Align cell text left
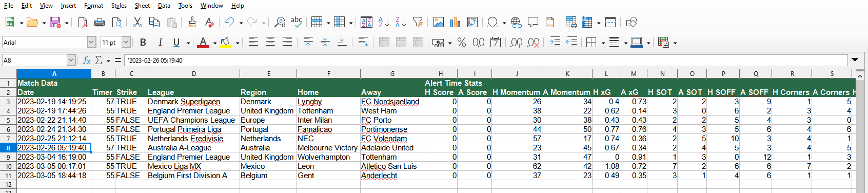This screenshot has width=868, height=193. (253, 42)
